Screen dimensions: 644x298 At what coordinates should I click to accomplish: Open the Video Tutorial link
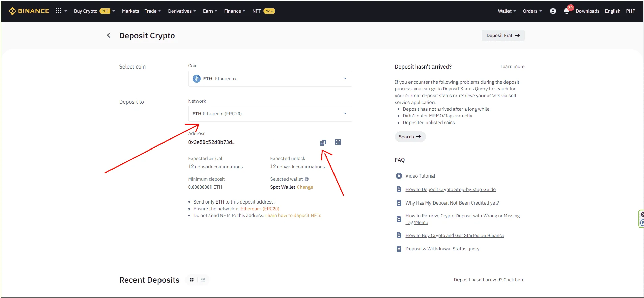pyautogui.click(x=420, y=176)
